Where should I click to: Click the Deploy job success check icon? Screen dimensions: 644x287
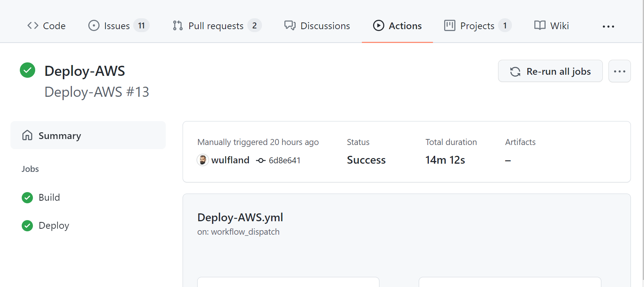pos(27,226)
